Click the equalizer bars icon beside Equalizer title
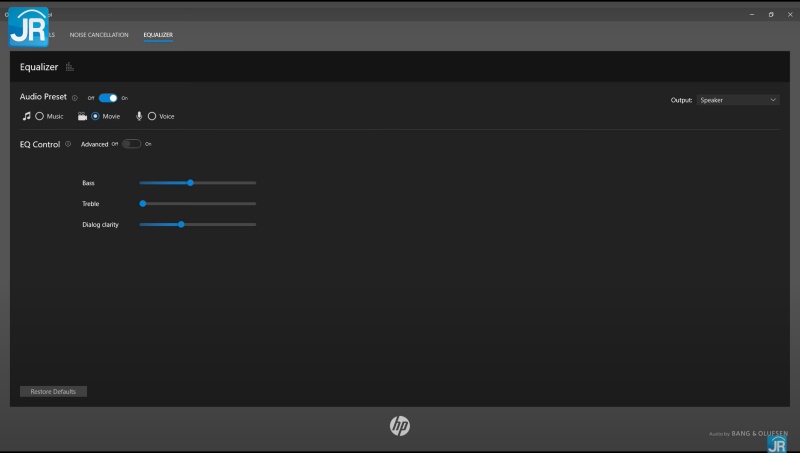The width and height of the screenshot is (800, 453). coord(70,67)
